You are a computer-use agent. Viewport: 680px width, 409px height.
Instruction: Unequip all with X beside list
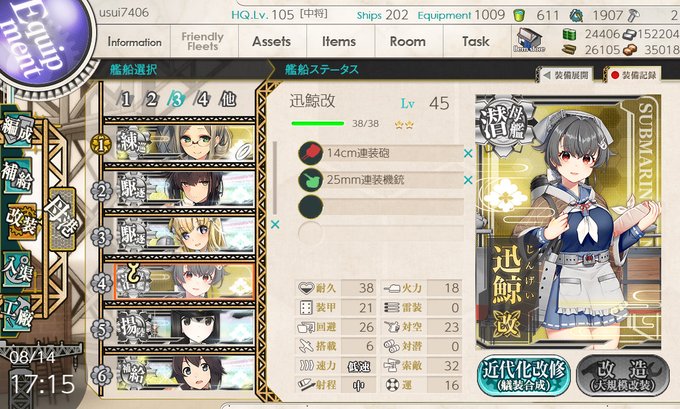(275, 225)
